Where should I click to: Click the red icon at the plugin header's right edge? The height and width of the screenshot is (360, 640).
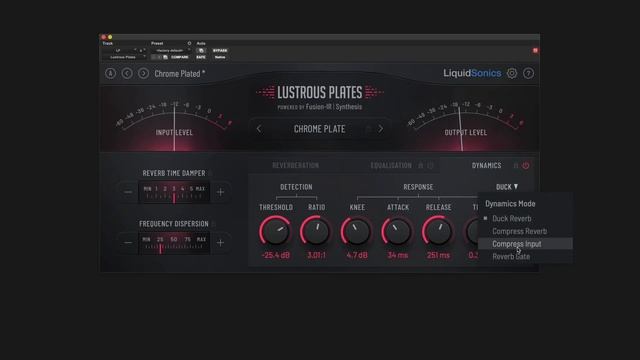coord(535,51)
